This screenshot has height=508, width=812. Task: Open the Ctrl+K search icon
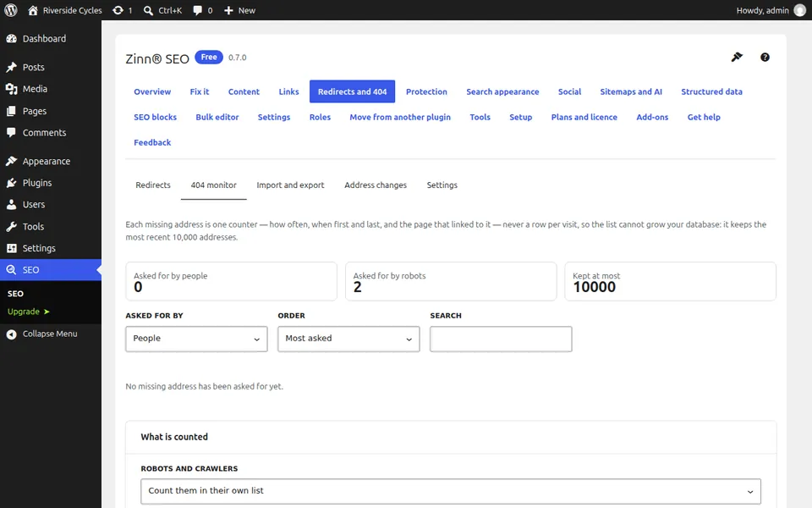tap(148, 10)
